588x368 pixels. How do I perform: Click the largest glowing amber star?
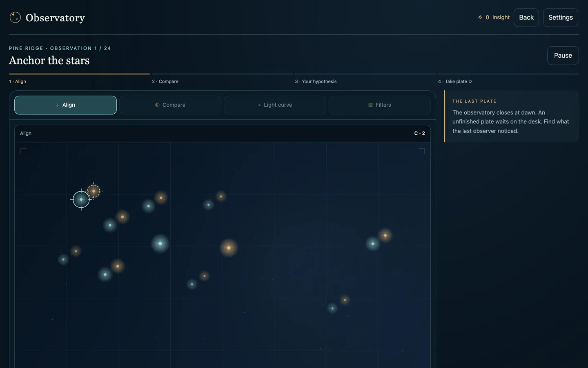pyautogui.click(x=229, y=248)
